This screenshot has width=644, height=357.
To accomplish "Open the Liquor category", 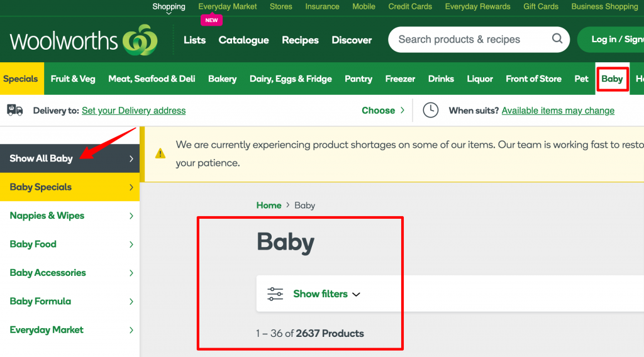I will [x=480, y=79].
